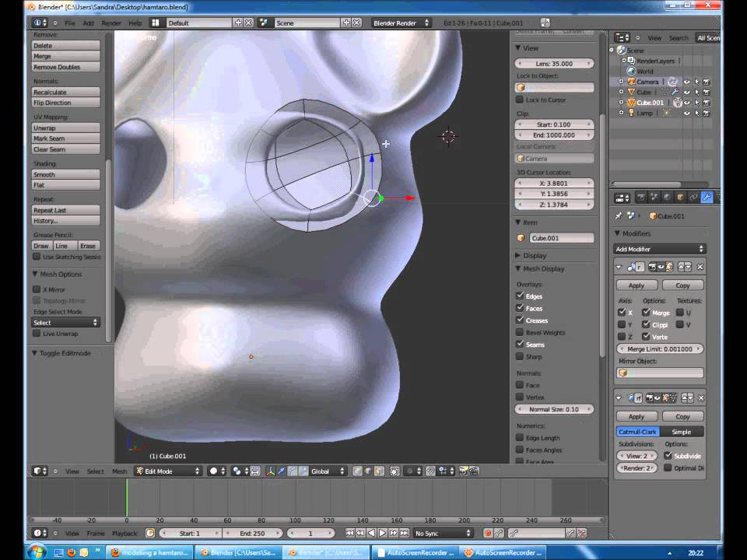Open the Mesh menu in viewport header
This screenshot has height=560, width=747.
pos(120,471)
